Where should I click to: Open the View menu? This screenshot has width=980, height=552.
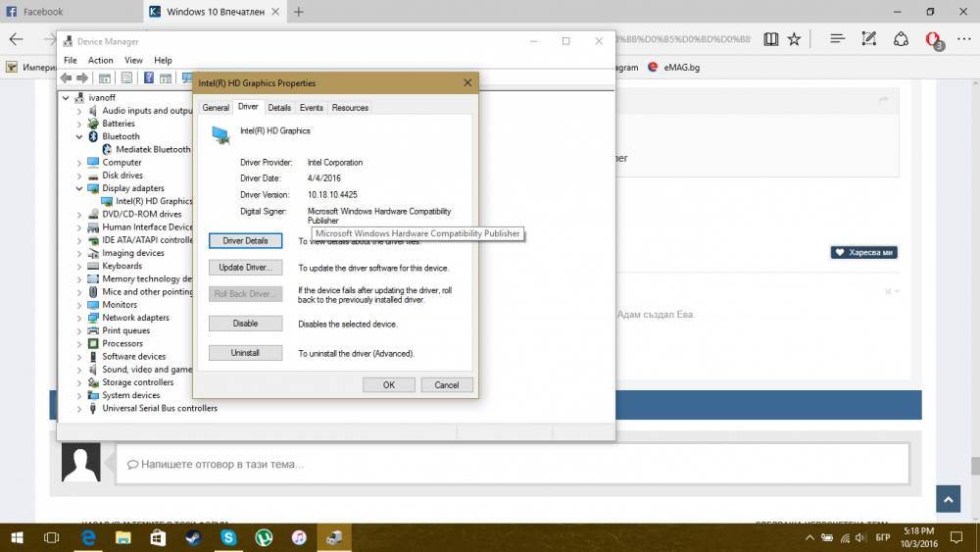[x=133, y=60]
